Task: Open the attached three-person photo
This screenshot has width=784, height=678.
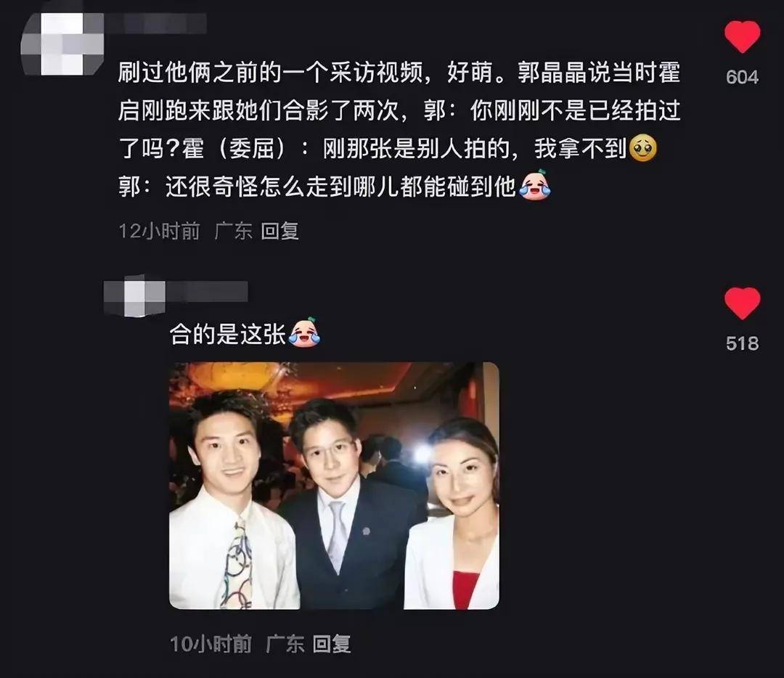Action: click(x=334, y=486)
